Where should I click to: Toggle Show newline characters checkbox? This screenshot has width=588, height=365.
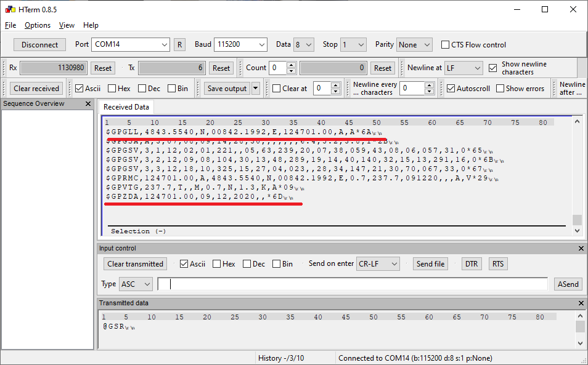click(x=492, y=68)
